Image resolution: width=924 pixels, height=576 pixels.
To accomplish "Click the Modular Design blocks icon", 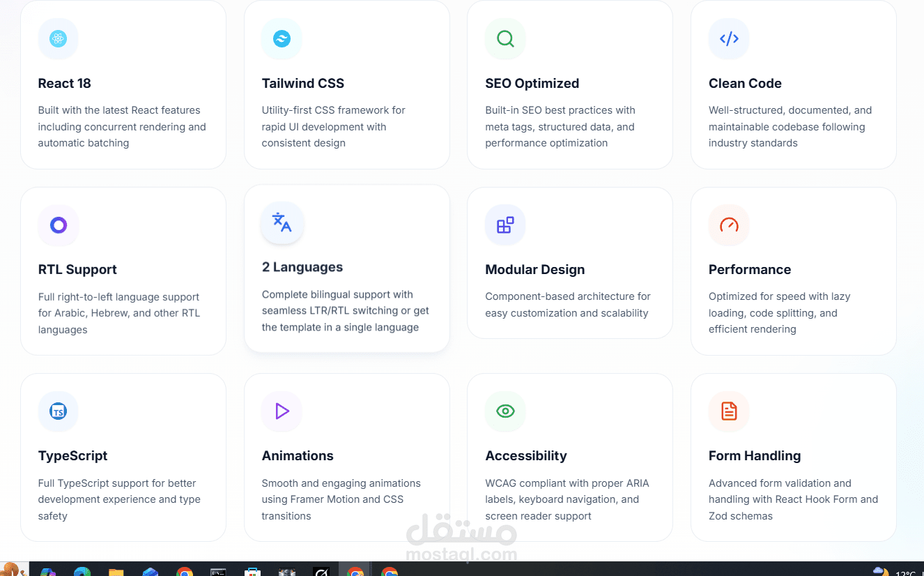I will click(505, 225).
